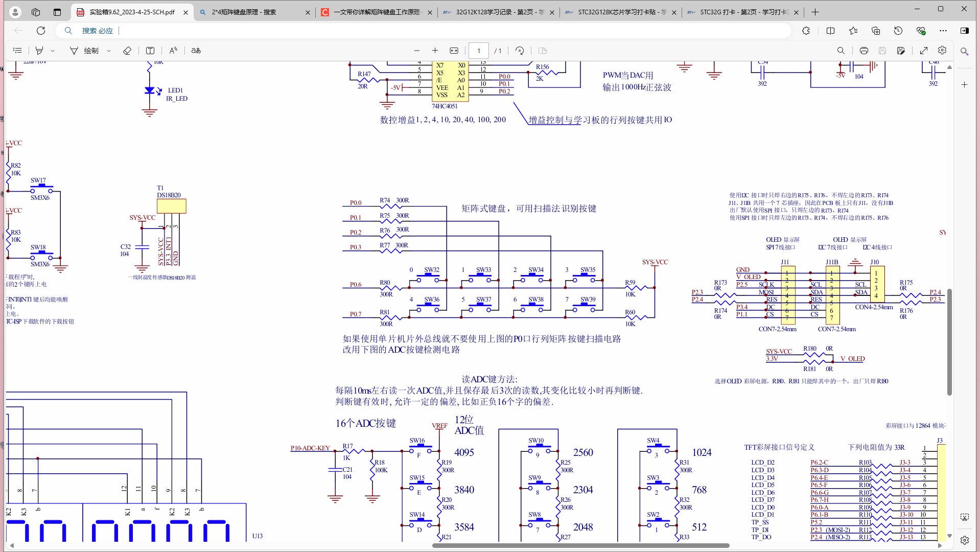Open browsing history

pos(898,31)
